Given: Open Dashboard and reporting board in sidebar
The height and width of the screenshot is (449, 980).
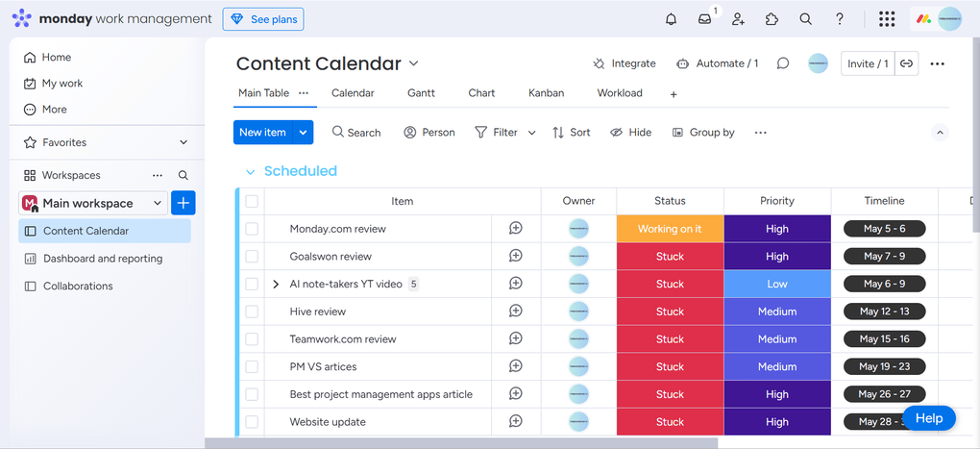Looking at the screenshot, I should click(x=103, y=259).
